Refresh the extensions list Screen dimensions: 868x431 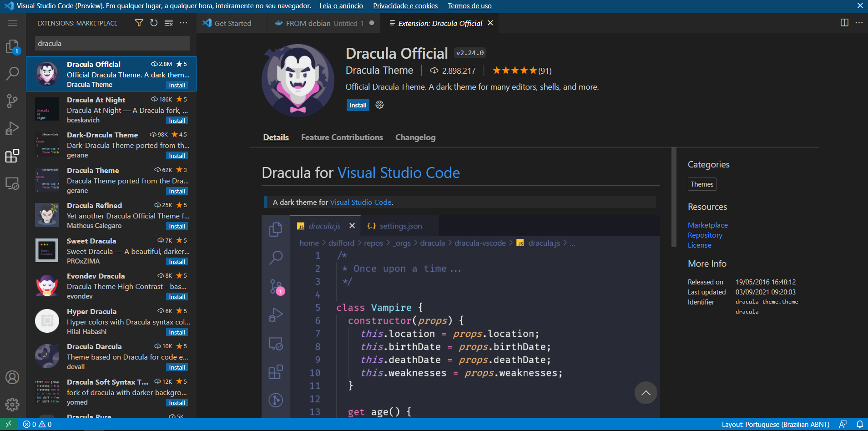(154, 23)
